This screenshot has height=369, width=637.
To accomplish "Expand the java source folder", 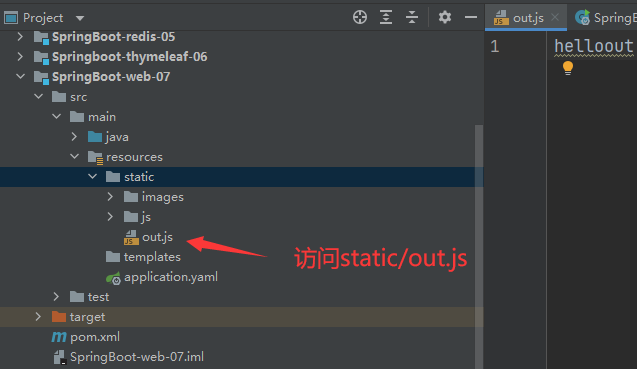I will pos(74,137).
